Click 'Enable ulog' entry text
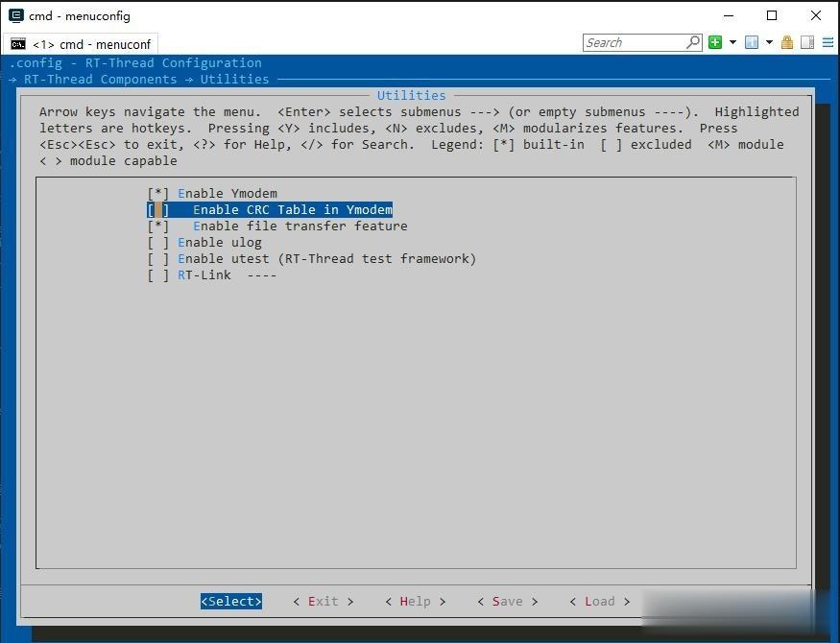Screen dimensions: 840x643 pos(220,243)
